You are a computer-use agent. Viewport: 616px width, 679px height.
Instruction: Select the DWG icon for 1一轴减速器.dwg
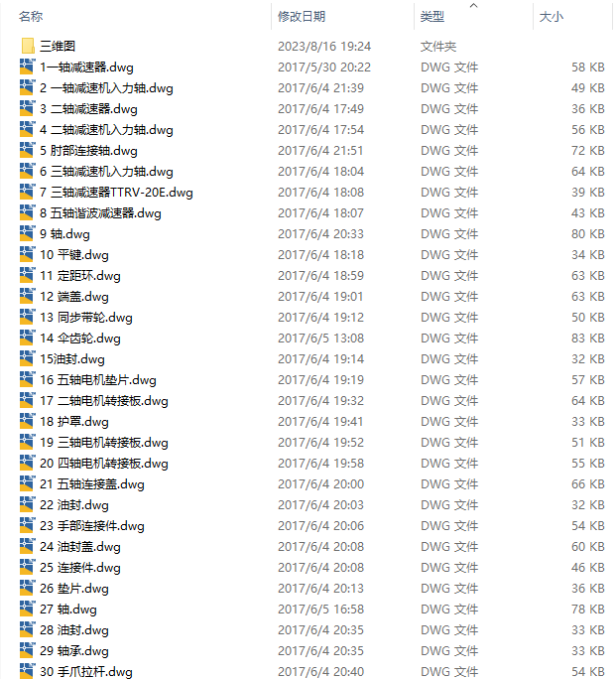(x=27, y=67)
